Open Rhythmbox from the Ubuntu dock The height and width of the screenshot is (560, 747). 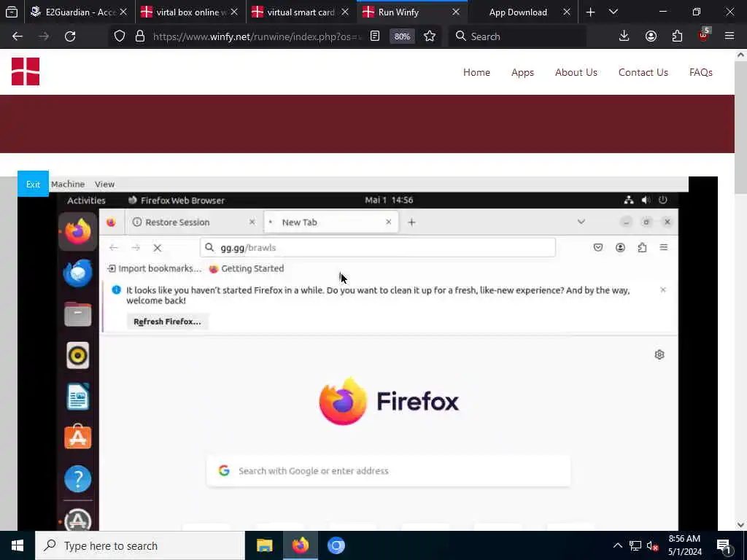(x=77, y=355)
